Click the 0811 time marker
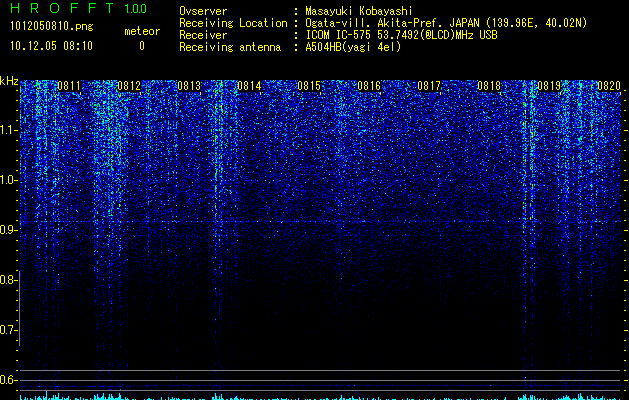Viewport: 629px width, 400px height. (69, 86)
